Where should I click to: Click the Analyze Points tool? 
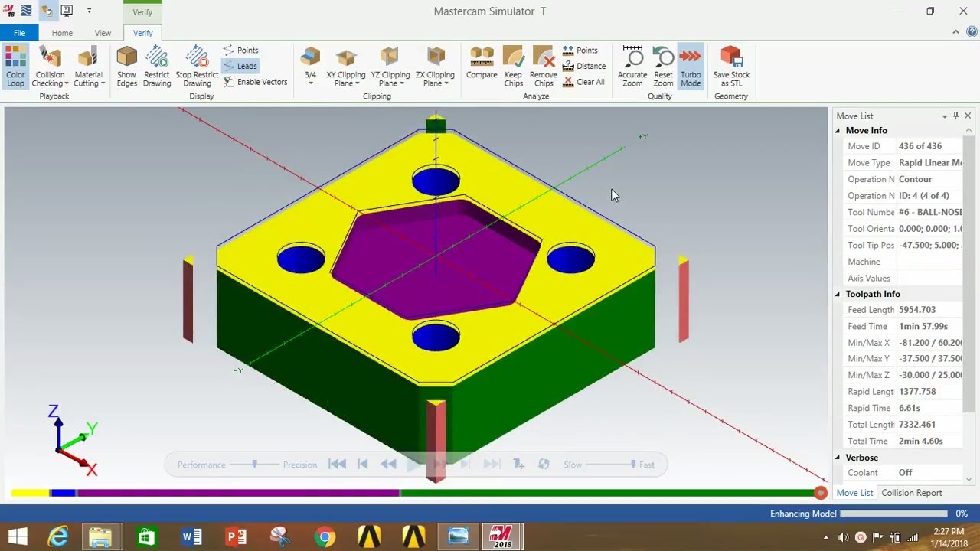pyautogui.click(x=580, y=50)
